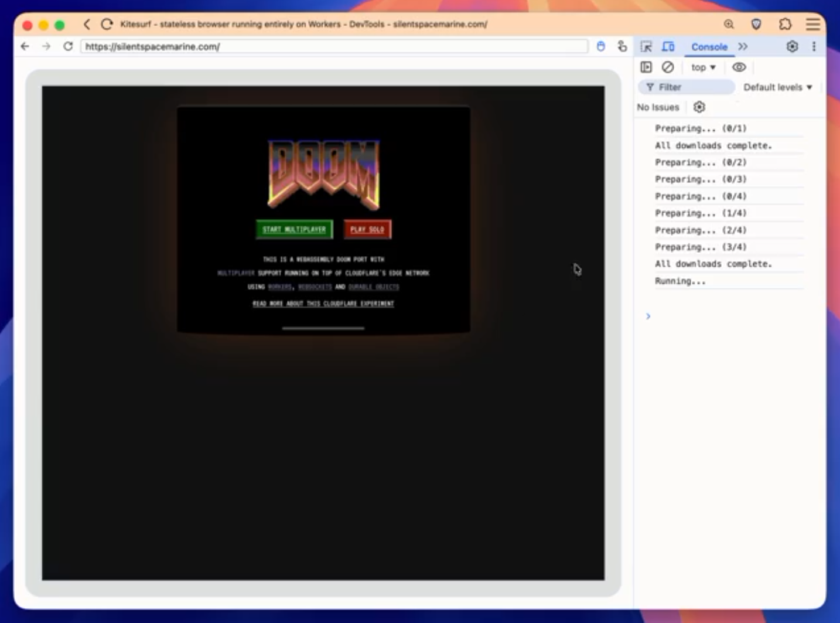The height and width of the screenshot is (623, 840).
Task: Click the 'Preparing... (1/4)' console line
Action: pyautogui.click(x=701, y=213)
